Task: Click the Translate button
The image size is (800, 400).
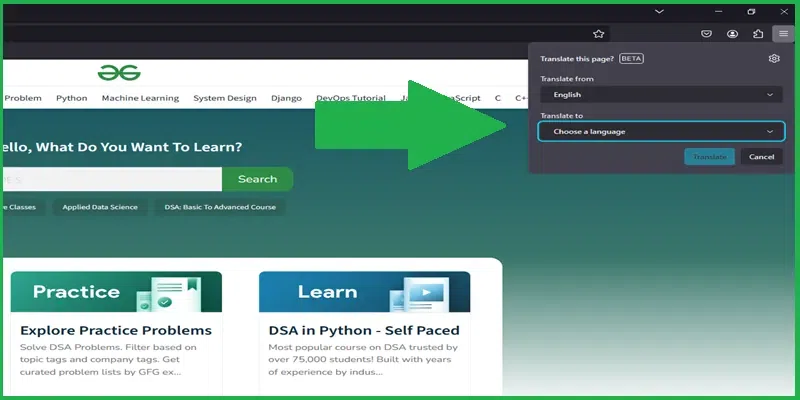Action: [x=709, y=157]
